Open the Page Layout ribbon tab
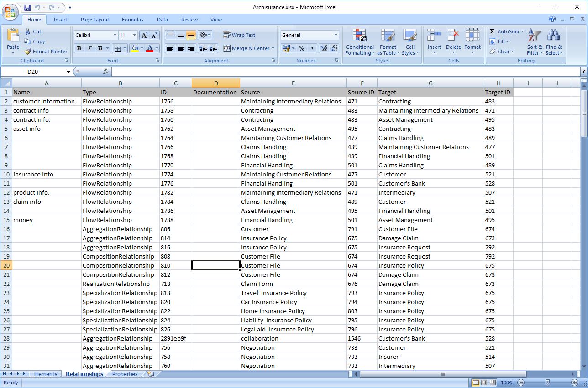 point(95,20)
